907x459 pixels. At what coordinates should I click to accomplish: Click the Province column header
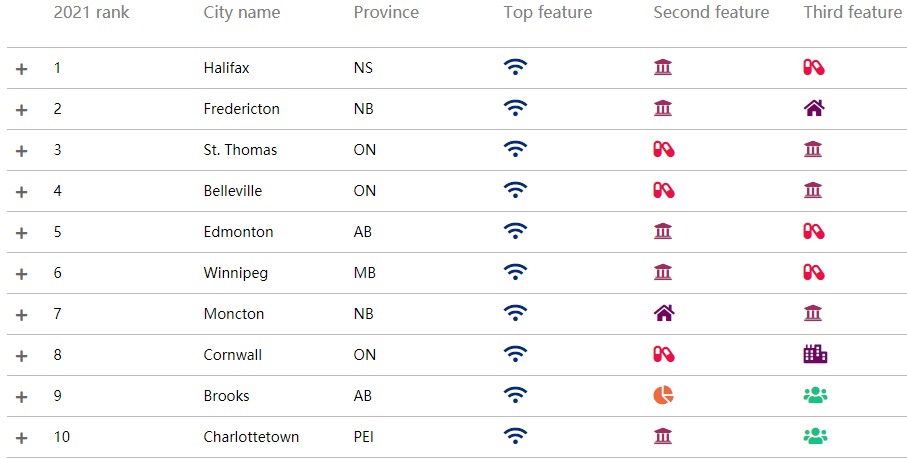pos(386,13)
